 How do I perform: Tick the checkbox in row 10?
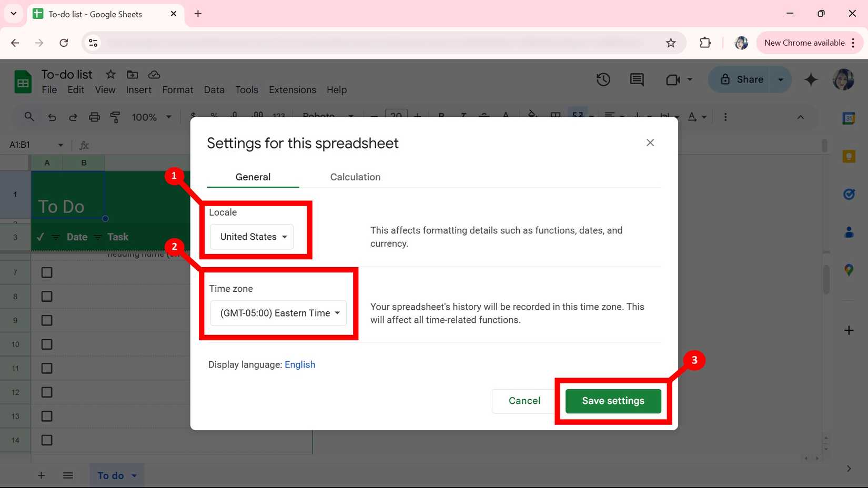47,344
